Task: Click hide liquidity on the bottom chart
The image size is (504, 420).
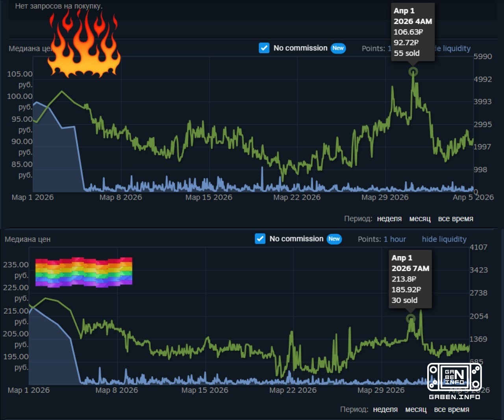Action: point(444,239)
